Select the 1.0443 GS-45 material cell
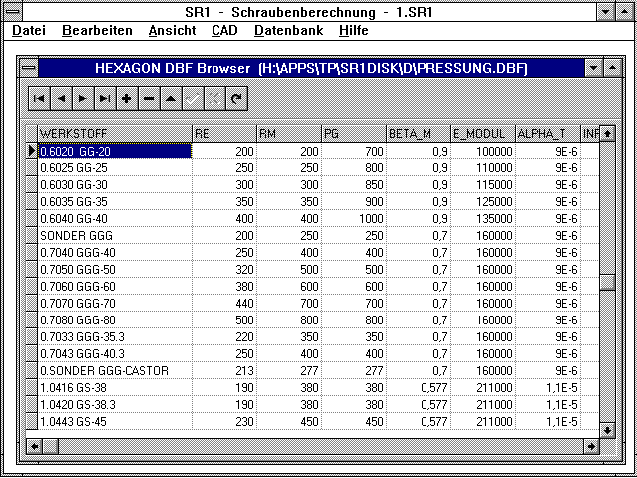 point(114,422)
